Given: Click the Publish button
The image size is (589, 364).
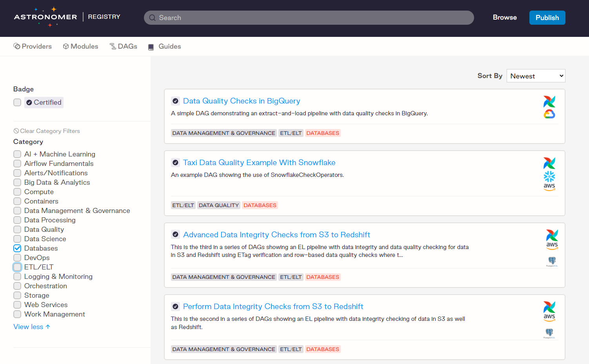Looking at the screenshot, I should [547, 18].
